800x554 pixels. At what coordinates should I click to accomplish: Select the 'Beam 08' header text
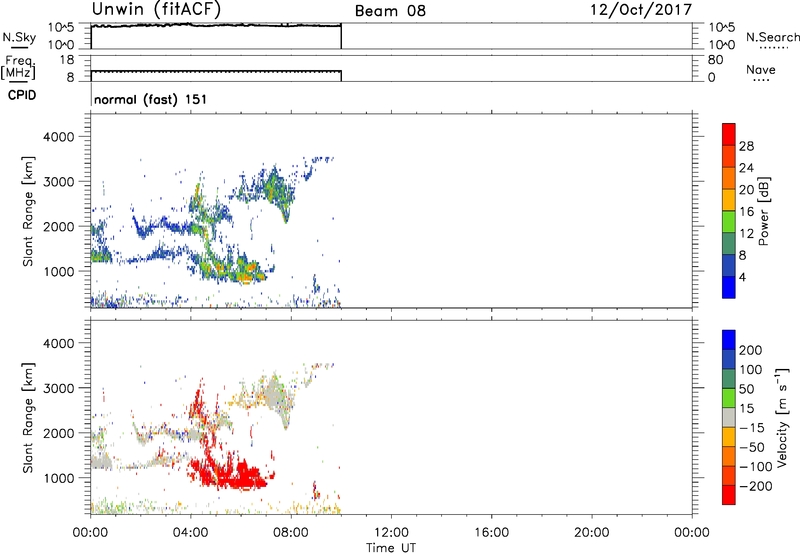[x=390, y=11]
